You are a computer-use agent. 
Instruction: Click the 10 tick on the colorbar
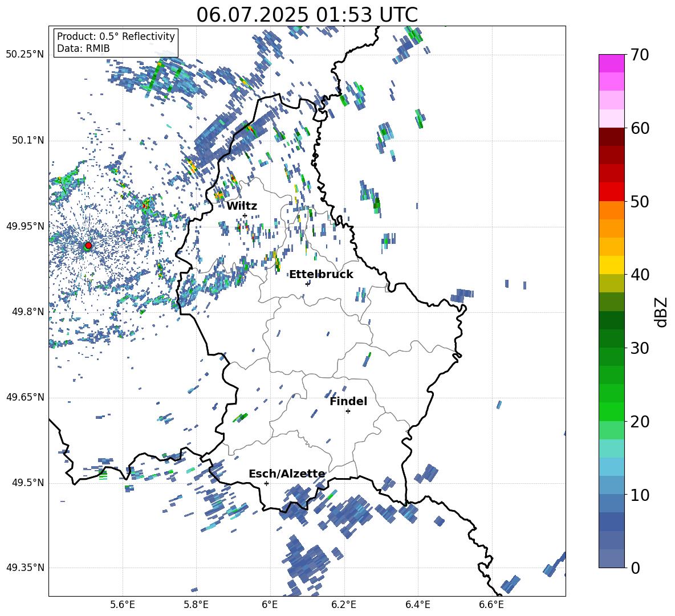(x=639, y=495)
